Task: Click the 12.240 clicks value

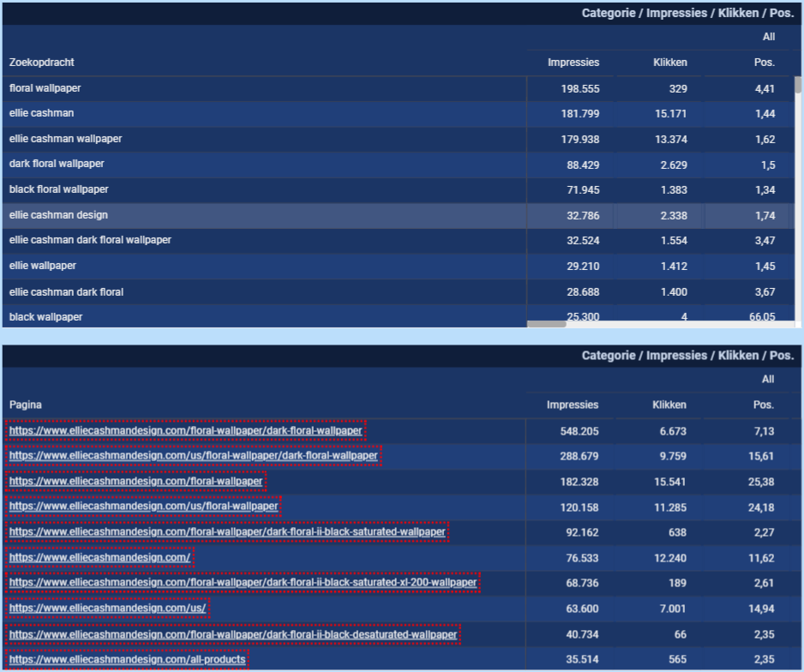Action: click(x=670, y=558)
